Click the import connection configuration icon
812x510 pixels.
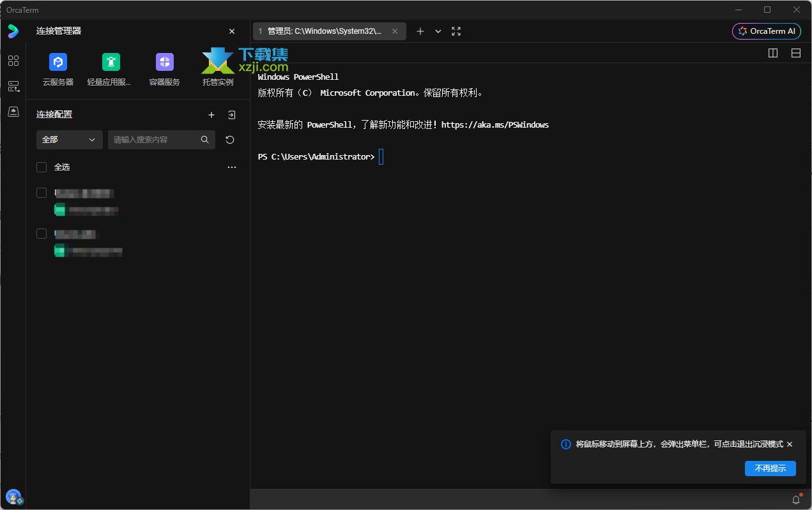pyautogui.click(x=231, y=115)
